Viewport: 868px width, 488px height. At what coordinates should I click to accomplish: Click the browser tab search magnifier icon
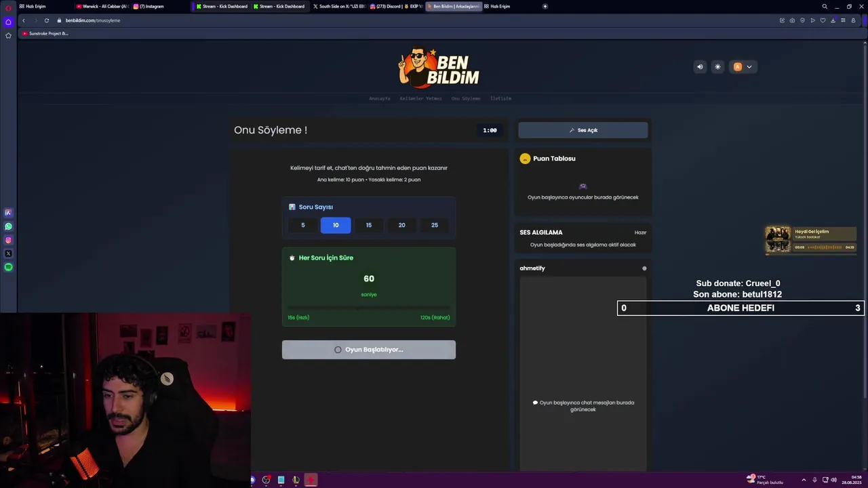pyautogui.click(x=825, y=6)
